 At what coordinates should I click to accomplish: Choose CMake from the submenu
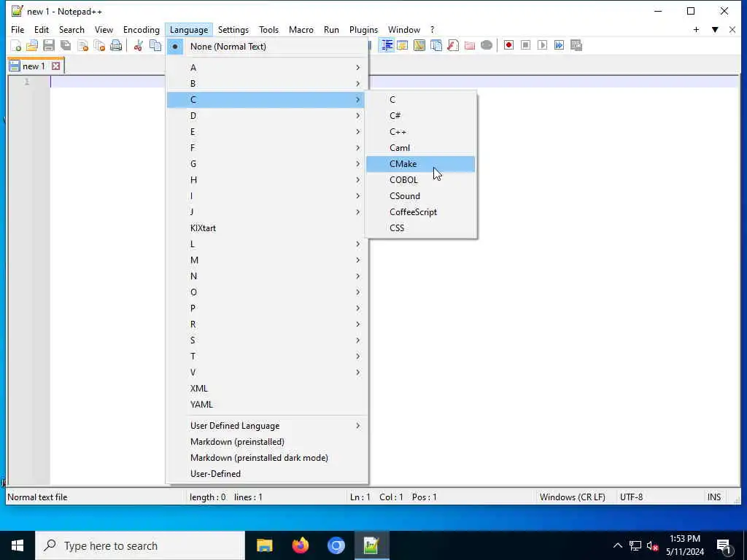(x=421, y=164)
